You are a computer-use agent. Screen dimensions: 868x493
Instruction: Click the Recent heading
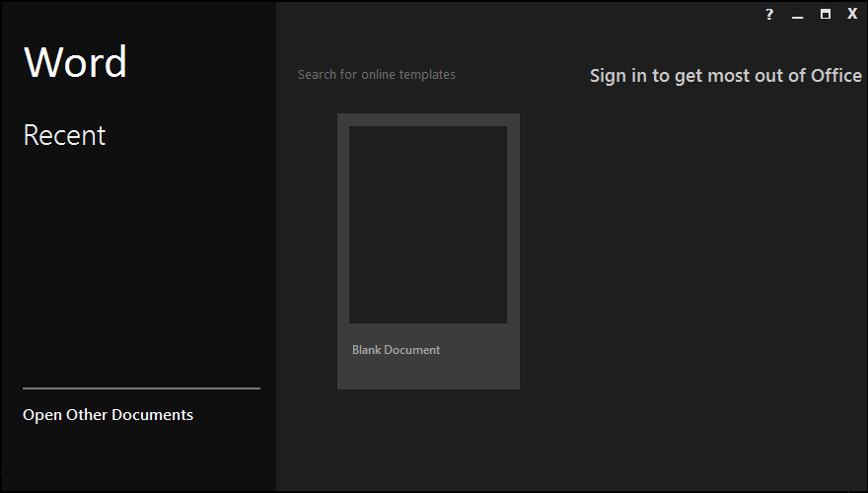pos(64,135)
